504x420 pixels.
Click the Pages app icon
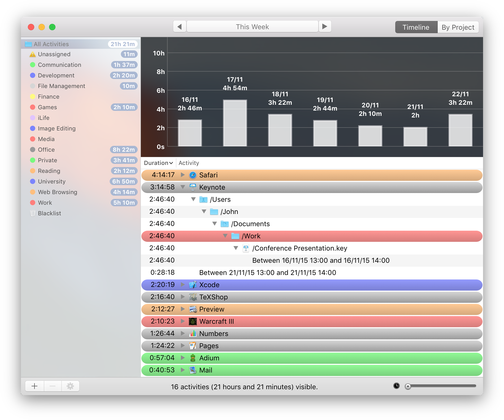click(193, 346)
